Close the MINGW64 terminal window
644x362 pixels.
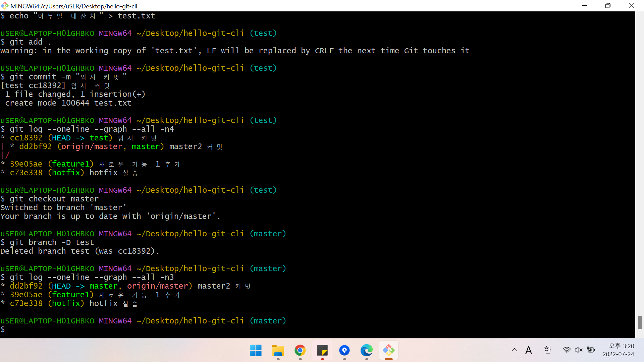click(x=632, y=6)
